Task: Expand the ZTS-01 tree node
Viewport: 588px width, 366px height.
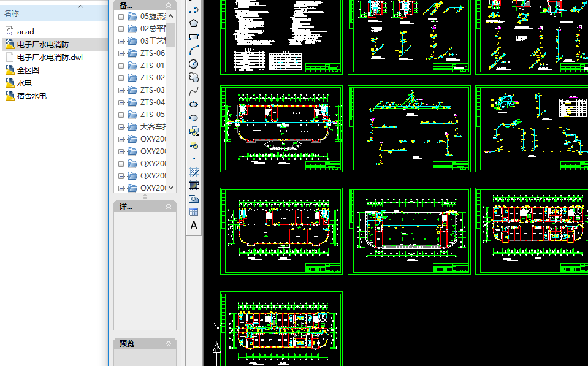Action: 121,66
